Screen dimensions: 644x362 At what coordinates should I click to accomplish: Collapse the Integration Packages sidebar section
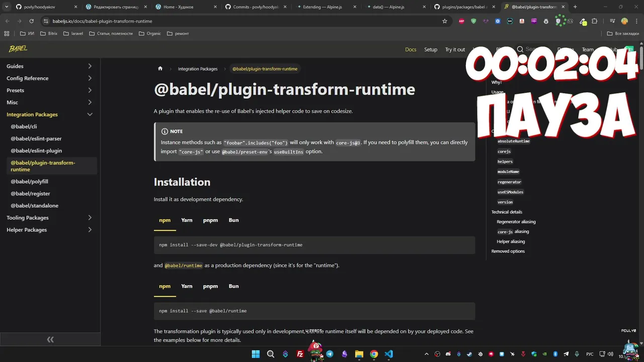click(90, 114)
